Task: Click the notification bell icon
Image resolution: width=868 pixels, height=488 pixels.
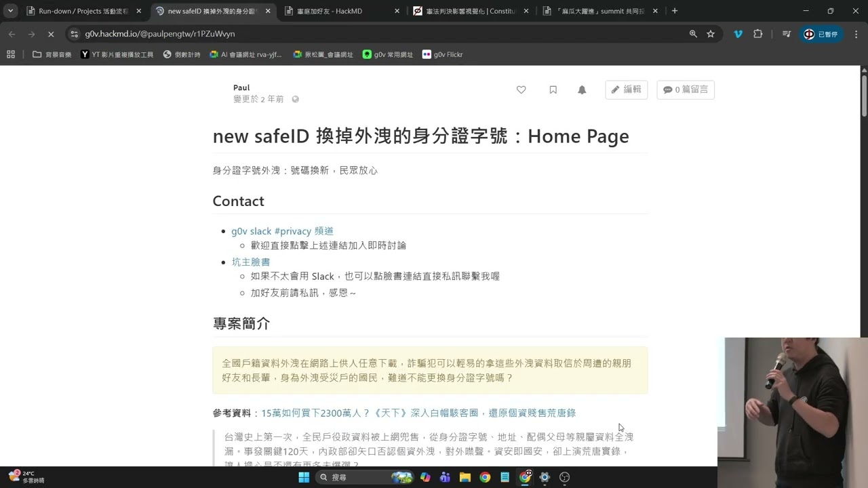Action: click(x=582, y=89)
